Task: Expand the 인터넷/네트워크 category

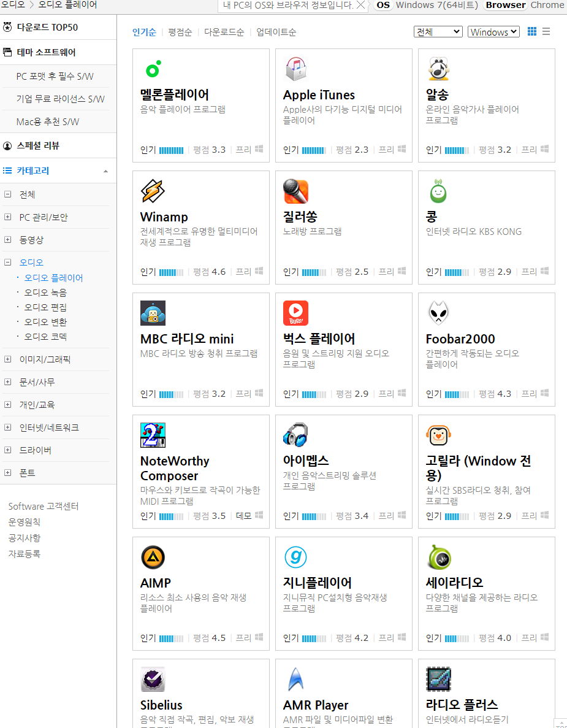Action: [x=7, y=427]
